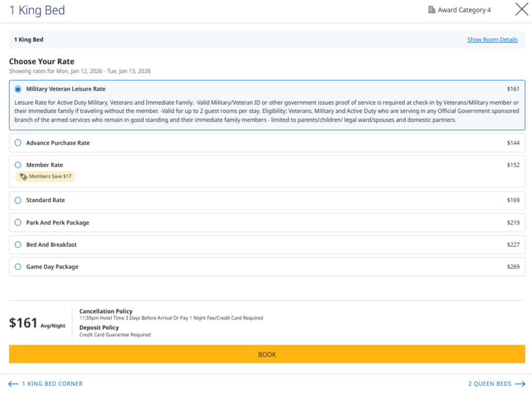Click the $269 Game Day Package price
Screen dimensions: 532x395
pos(513,266)
